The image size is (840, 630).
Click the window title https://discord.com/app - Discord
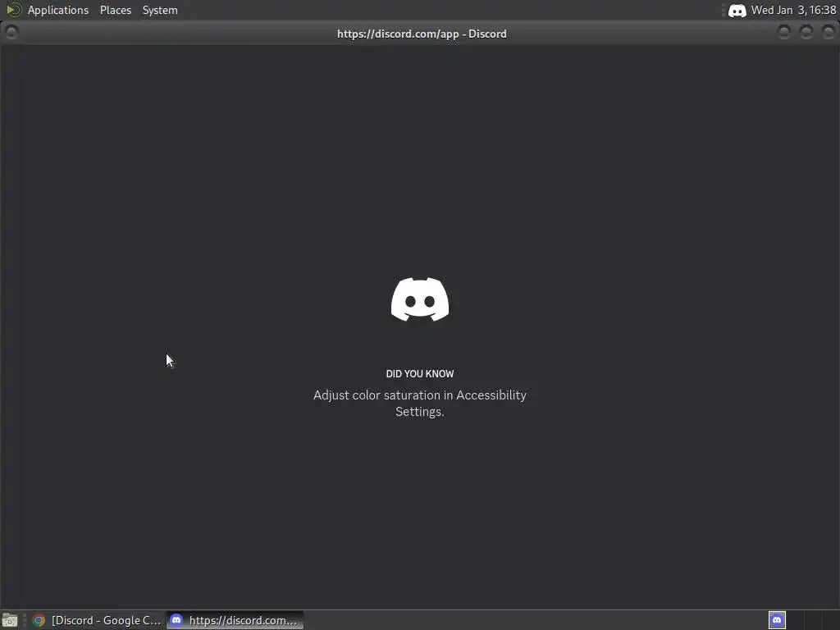point(422,34)
